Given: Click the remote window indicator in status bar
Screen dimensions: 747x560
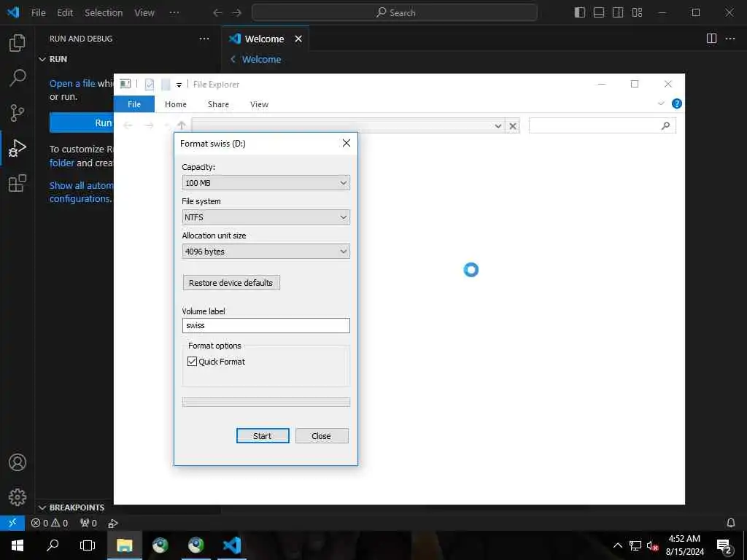Looking at the screenshot, I should tap(12, 523).
